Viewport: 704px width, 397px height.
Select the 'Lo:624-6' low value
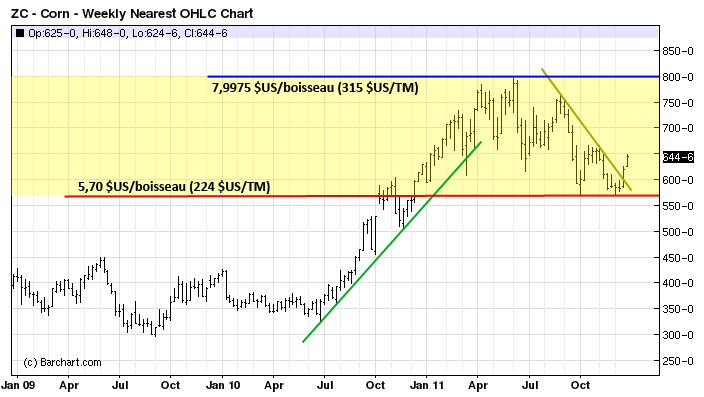(155, 33)
